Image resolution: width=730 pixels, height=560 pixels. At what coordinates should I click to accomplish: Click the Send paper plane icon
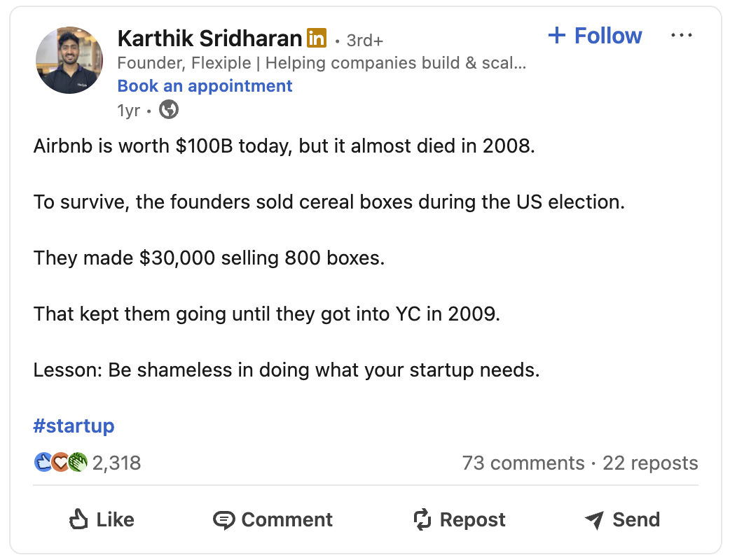(594, 520)
